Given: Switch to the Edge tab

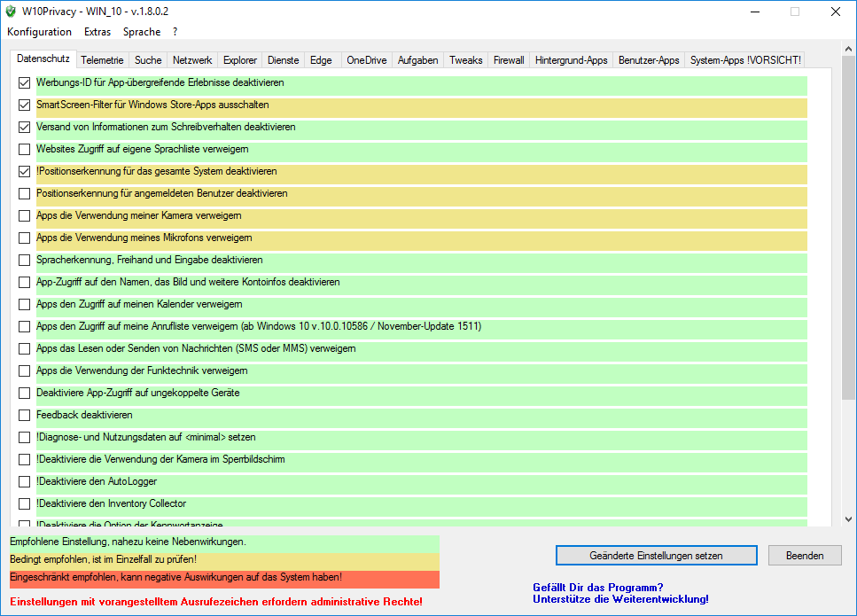Looking at the screenshot, I should pyautogui.click(x=322, y=60).
